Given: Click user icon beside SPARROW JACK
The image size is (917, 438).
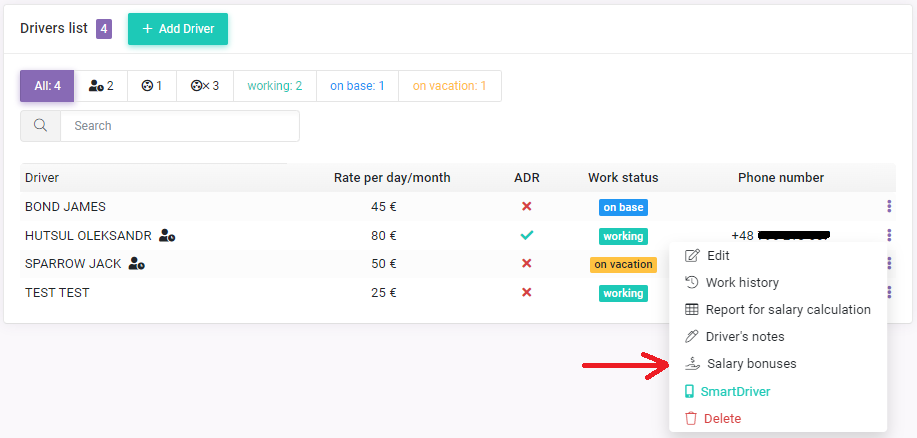Looking at the screenshot, I should tap(137, 264).
